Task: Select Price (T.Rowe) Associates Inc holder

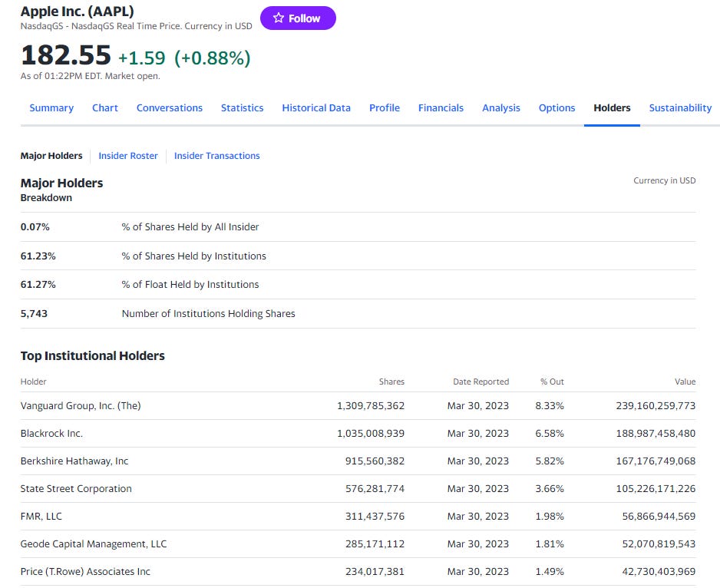Action: click(85, 571)
